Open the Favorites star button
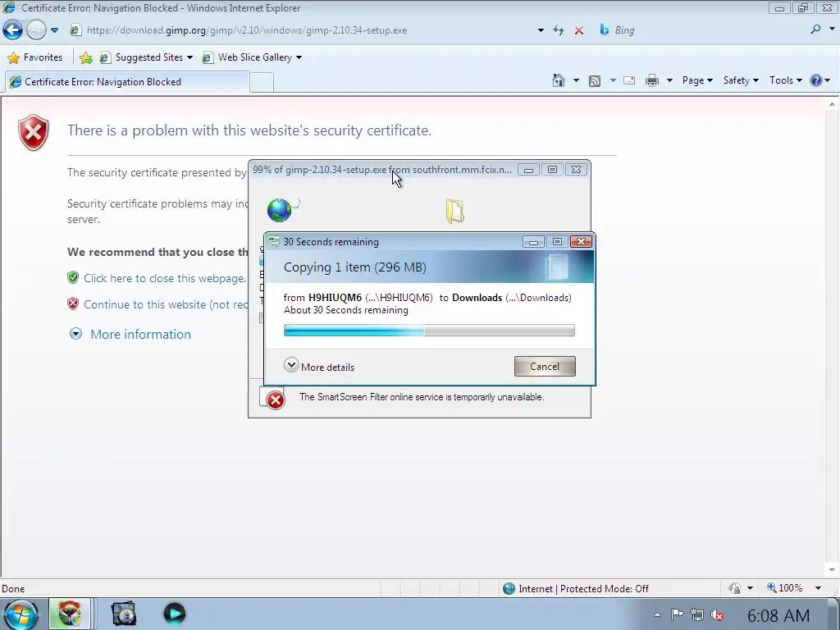 tap(35, 57)
